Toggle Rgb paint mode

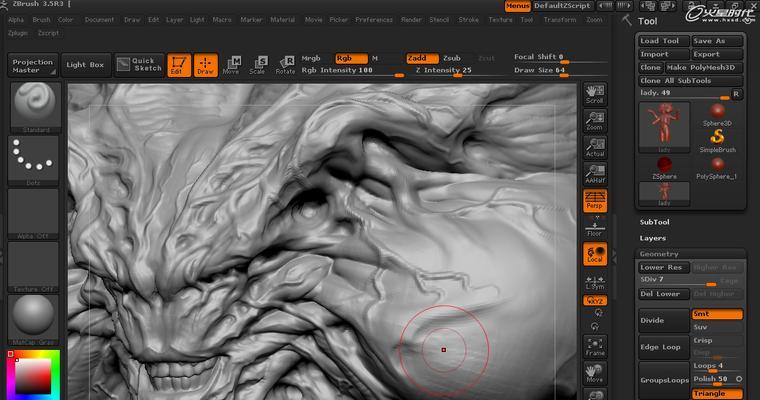pos(351,58)
